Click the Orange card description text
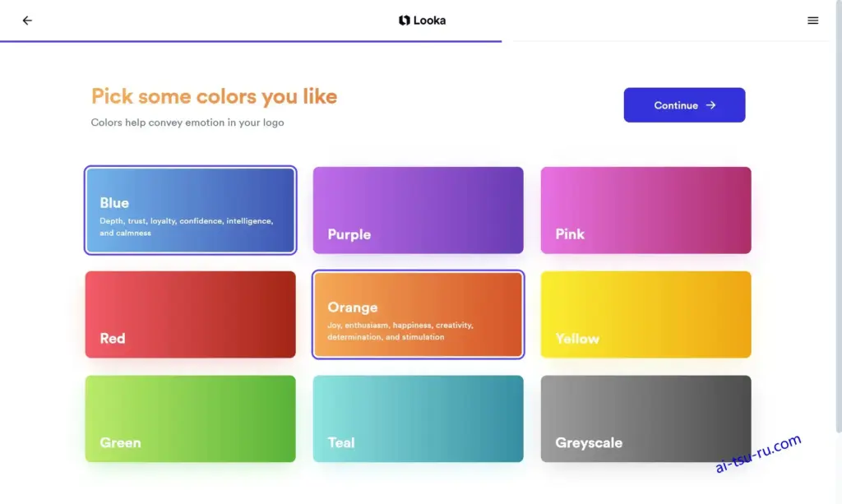Screen dimensions: 842x504 [x=400, y=331]
